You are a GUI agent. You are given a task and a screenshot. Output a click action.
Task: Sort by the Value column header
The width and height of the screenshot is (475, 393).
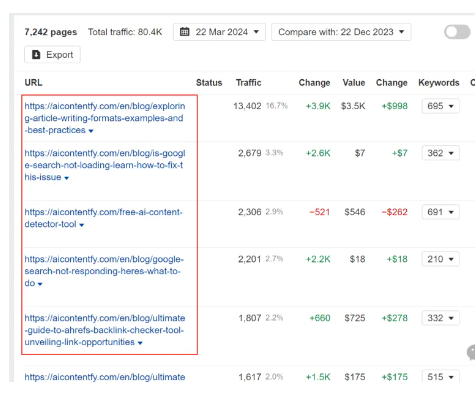(x=354, y=83)
